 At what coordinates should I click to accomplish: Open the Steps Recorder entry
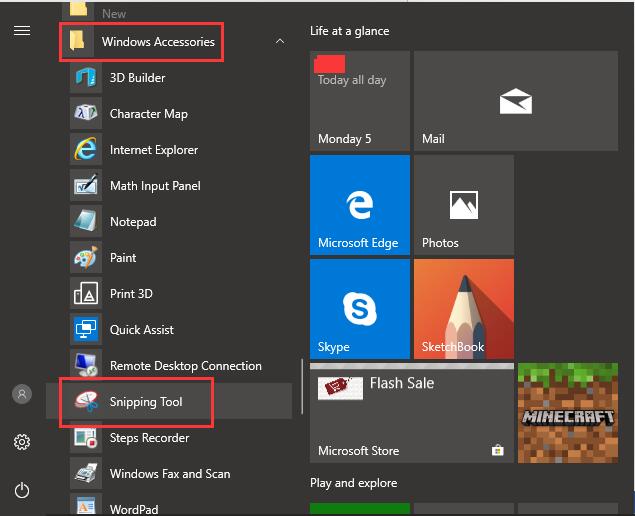[x=169, y=437]
